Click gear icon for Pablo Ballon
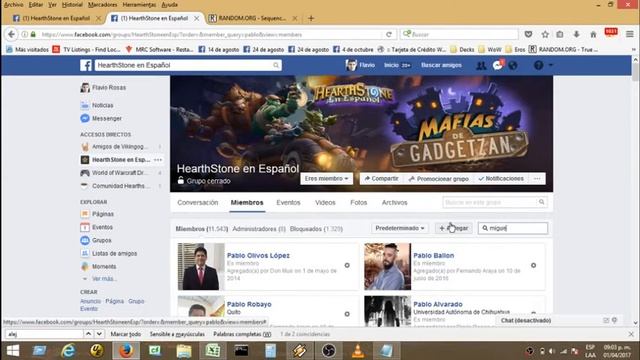The image size is (640, 360). tap(533, 265)
